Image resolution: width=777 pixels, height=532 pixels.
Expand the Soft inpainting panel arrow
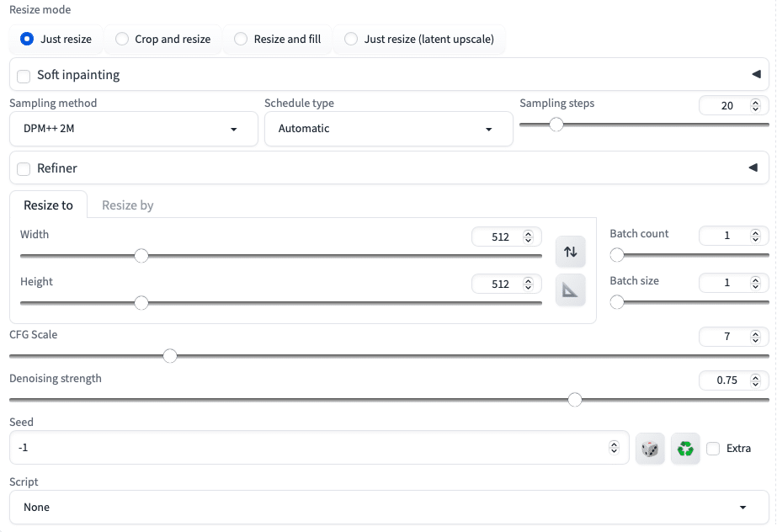coord(756,74)
